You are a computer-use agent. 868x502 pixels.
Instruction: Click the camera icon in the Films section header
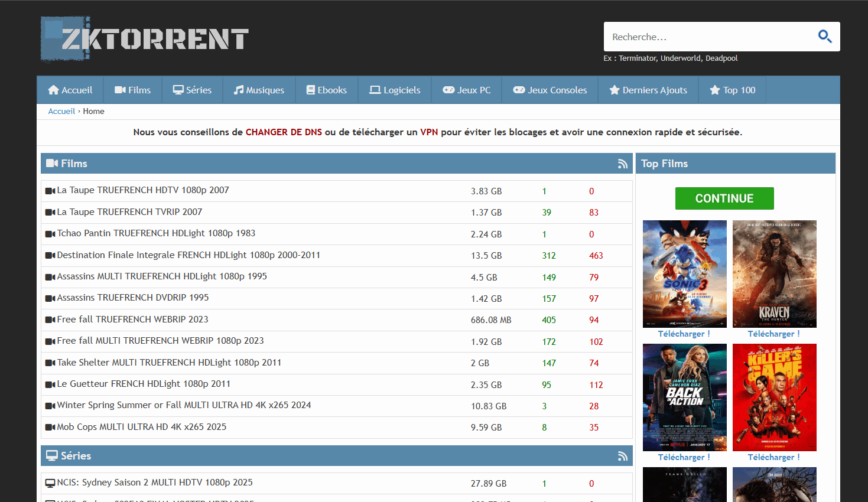pyautogui.click(x=52, y=164)
